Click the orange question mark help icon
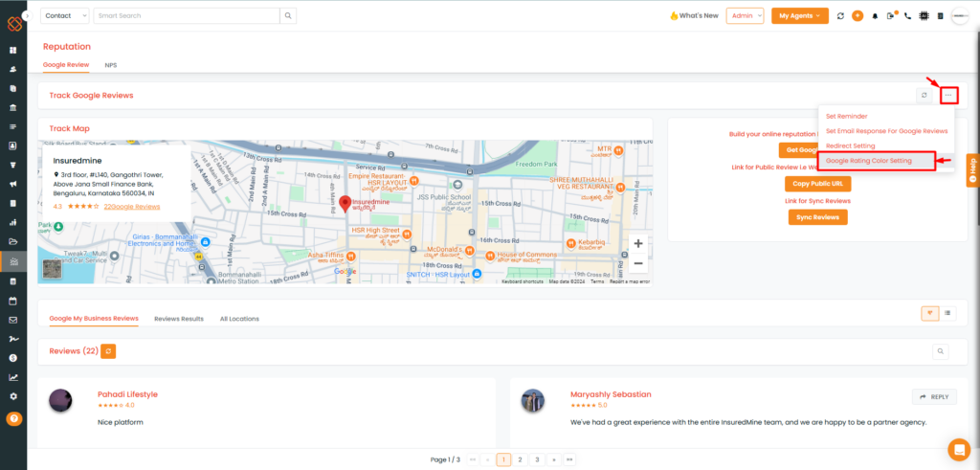 pyautogui.click(x=13, y=418)
